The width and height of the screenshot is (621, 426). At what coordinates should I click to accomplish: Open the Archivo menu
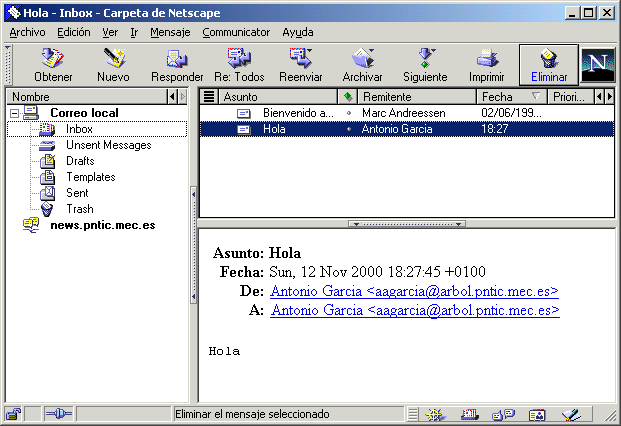click(27, 32)
